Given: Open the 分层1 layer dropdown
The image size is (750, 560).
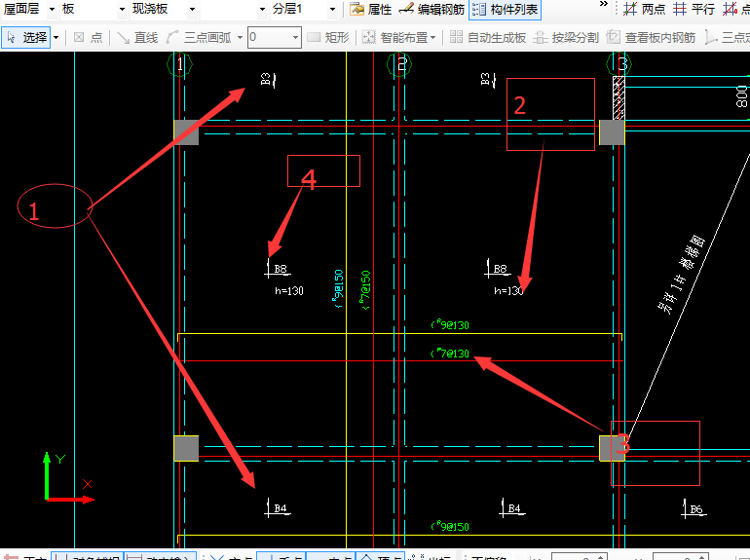Looking at the screenshot, I should pos(332,9).
